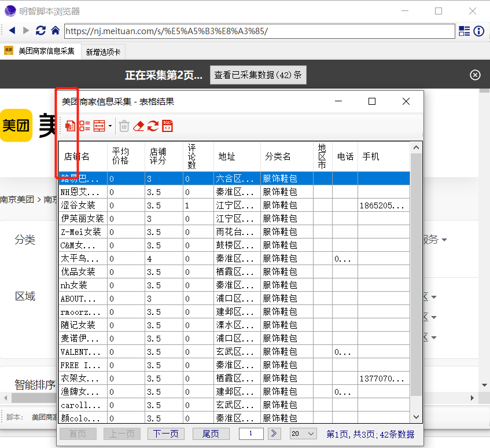Click the rating cell 4 for 太平鸟
Image resolution: width=490 pixels, height=448 pixels.
click(164, 259)
